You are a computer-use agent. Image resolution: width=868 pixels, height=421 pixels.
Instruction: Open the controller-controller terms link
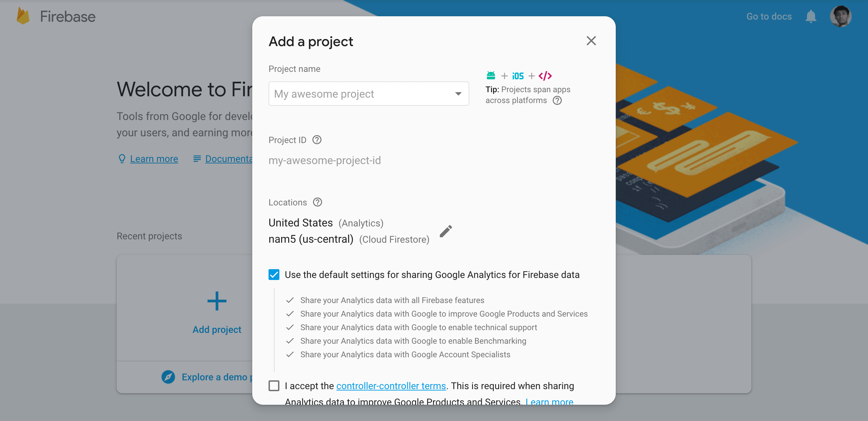click(x=391, y=386)
